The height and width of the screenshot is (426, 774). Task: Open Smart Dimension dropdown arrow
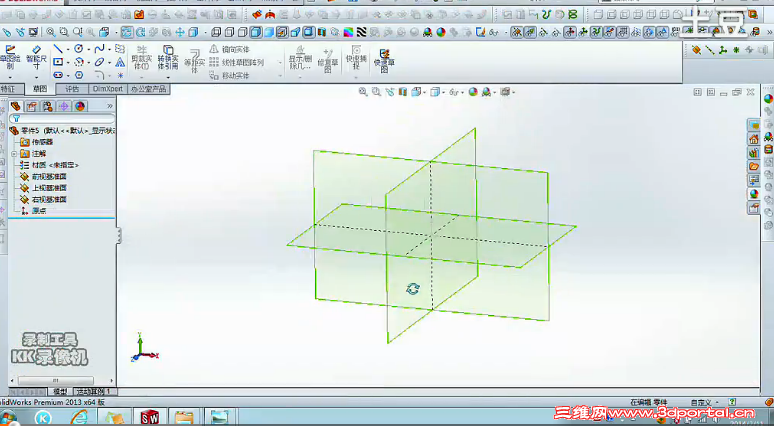(x=37, y=77)
